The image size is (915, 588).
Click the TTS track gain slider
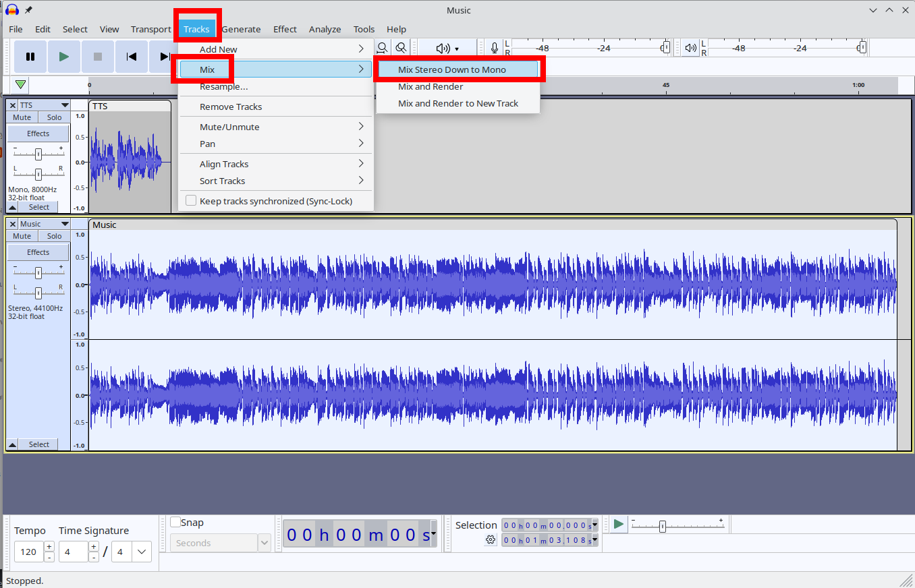point(38,153)
